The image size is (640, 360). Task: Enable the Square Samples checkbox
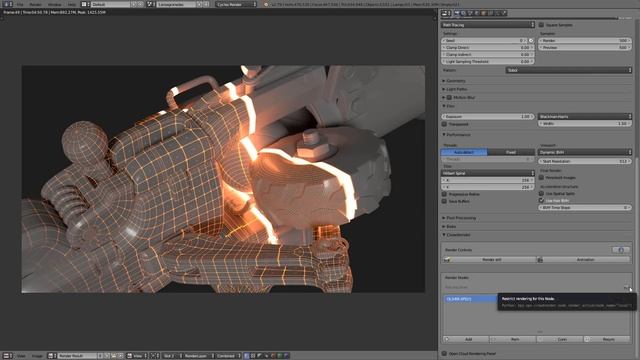[x=541, y=25]
